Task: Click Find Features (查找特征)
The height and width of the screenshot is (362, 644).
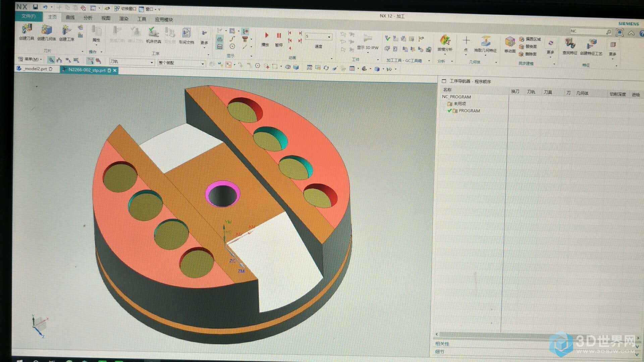Action: [x=570, y=47]
